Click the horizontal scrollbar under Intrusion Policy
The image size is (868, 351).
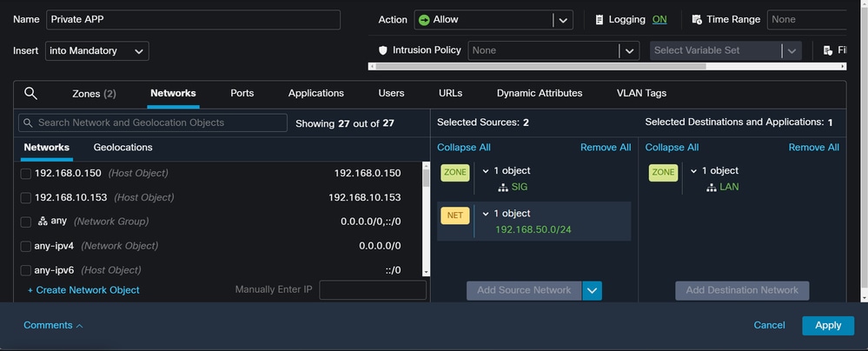540,66
